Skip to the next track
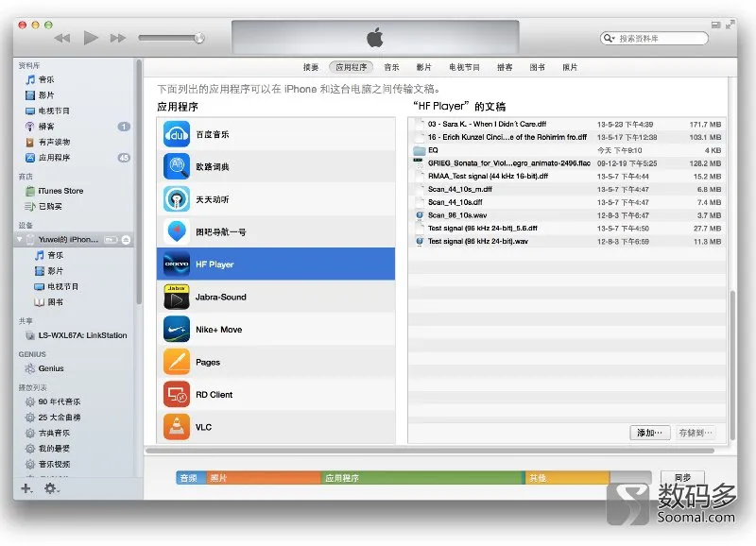This screenshot has width=756, height=546. click(117, 38)
